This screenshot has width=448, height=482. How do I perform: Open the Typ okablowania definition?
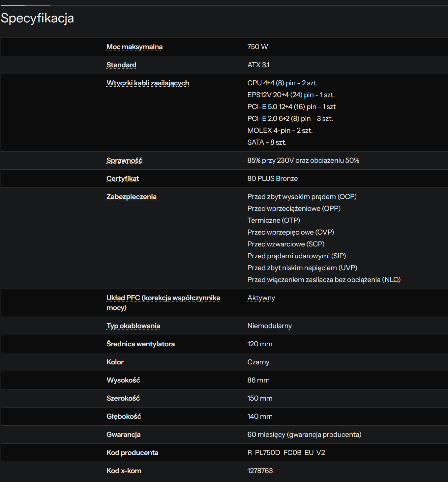pos(133,326)
